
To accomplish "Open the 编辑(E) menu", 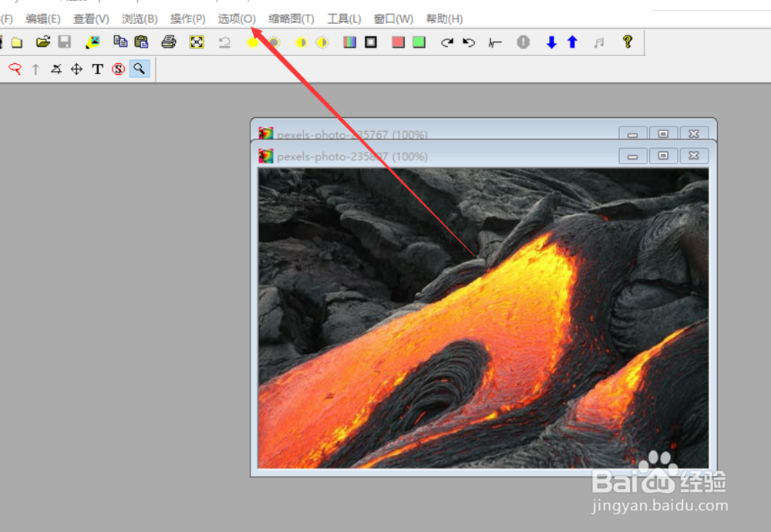I will 43,19.
